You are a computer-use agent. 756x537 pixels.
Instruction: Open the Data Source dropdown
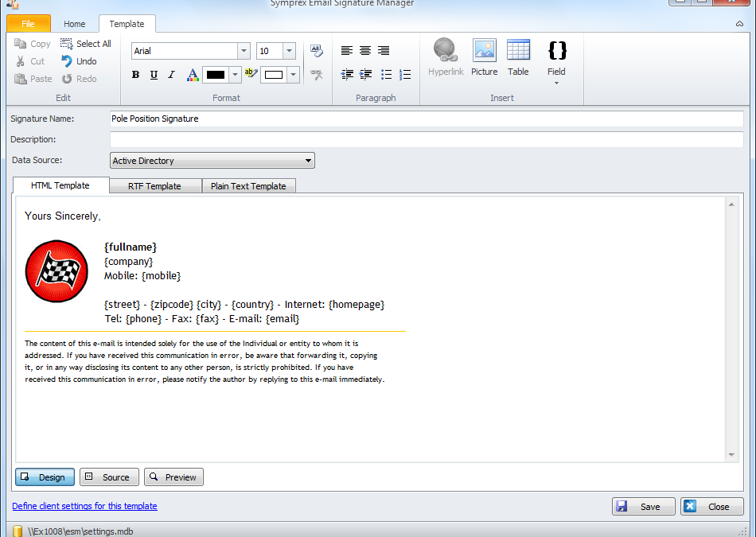[310, 160]
